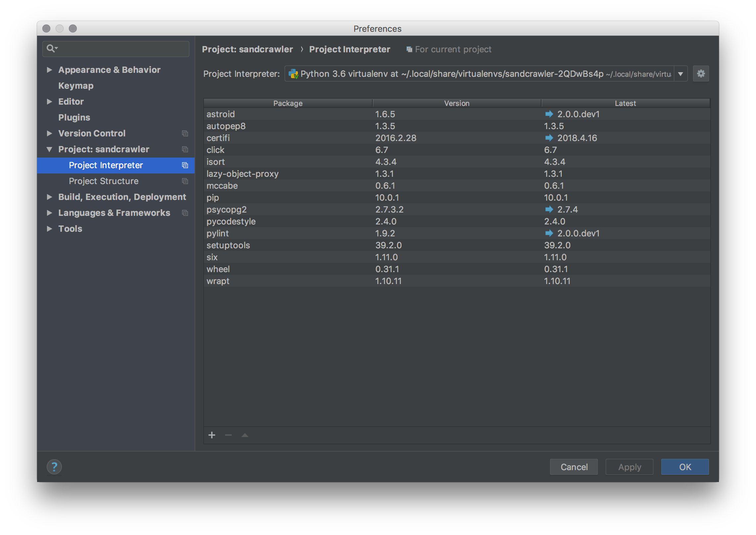Click the add package (+) icon

pos(212,435)
